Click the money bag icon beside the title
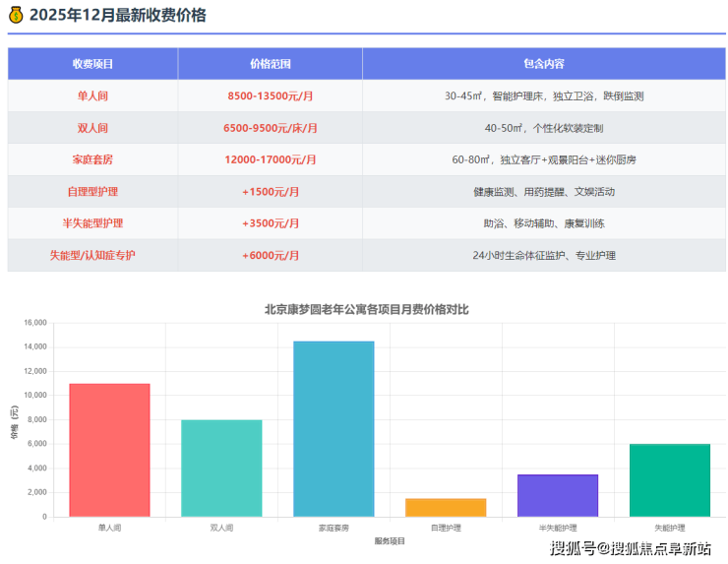 16,15
